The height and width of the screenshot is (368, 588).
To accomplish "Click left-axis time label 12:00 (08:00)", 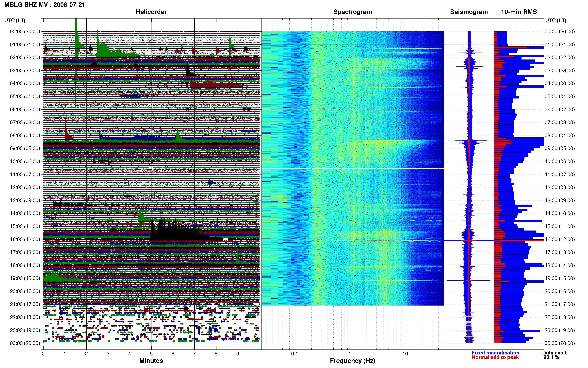I will click(25, 187).
